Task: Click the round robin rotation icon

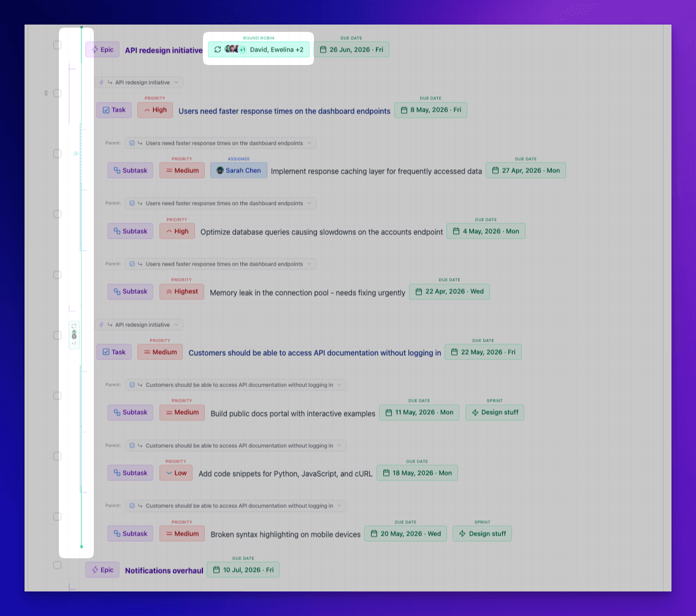Action: pyautogui.click(x=218, y=49)
